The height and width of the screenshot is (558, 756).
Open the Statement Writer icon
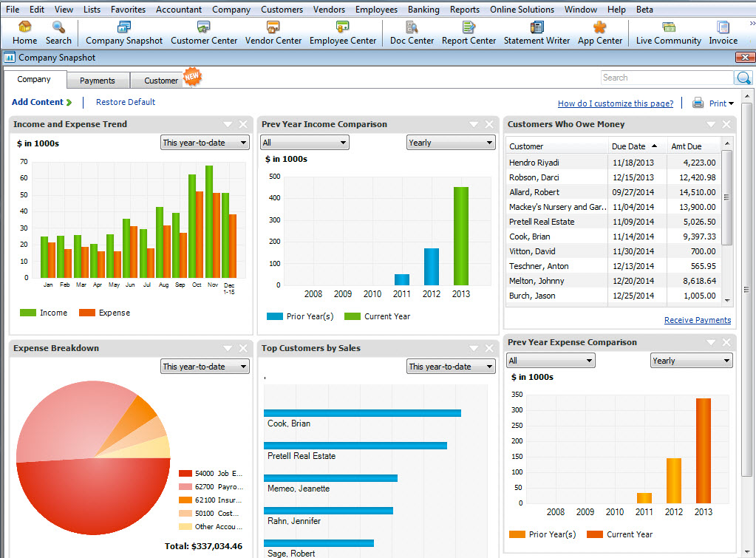[x=537, y=27]
